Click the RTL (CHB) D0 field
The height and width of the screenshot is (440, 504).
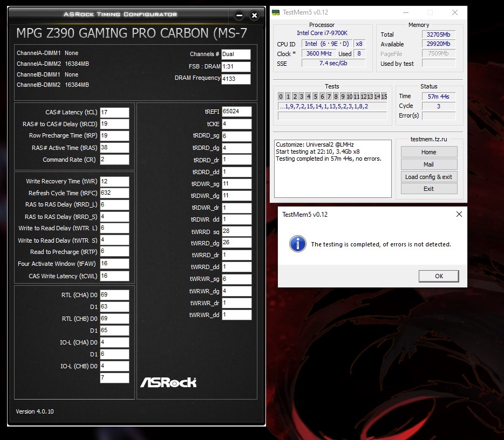point(114,319)
